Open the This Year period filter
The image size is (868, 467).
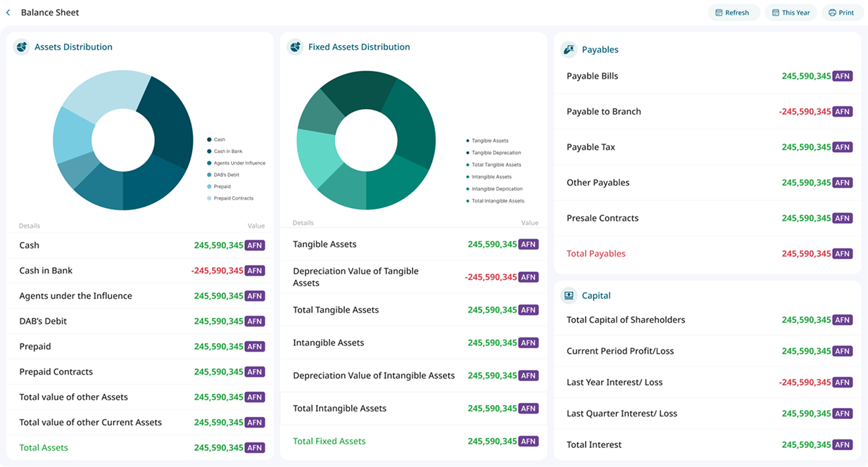tap(790, 13)
